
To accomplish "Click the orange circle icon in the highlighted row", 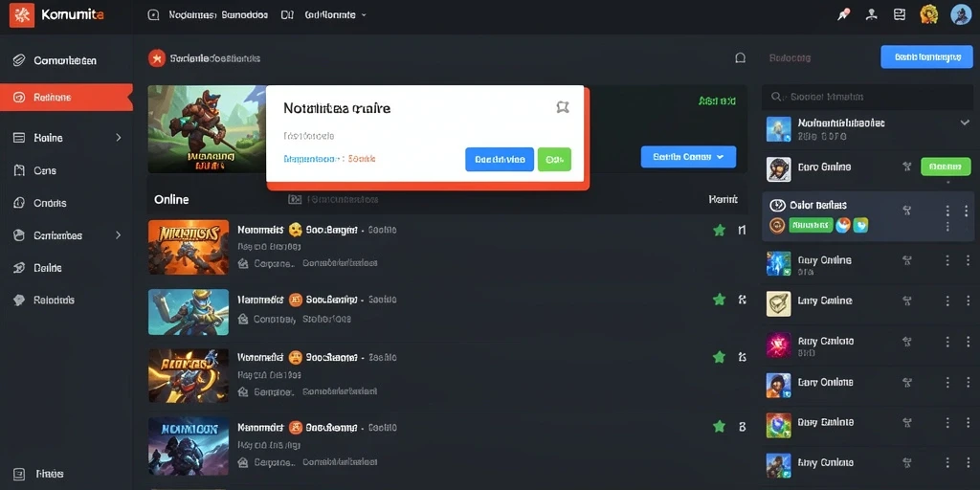I will pos(777,226).
